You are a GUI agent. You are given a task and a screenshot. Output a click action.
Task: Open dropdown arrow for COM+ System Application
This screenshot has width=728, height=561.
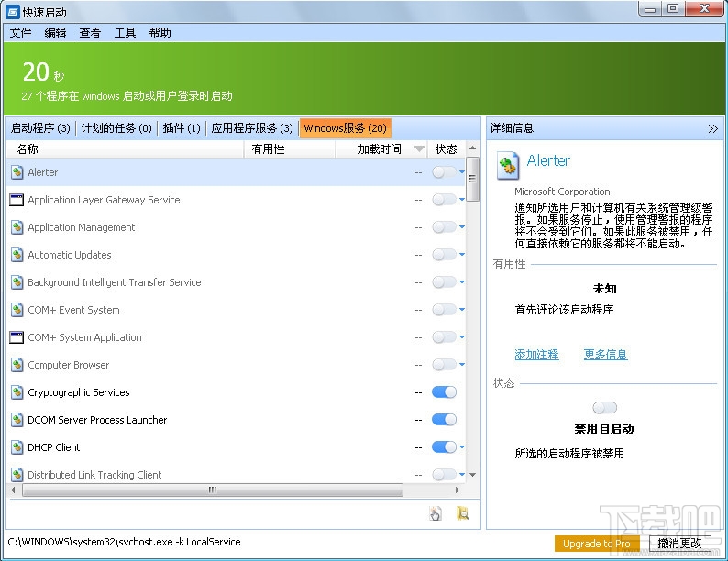coord(462,337)
